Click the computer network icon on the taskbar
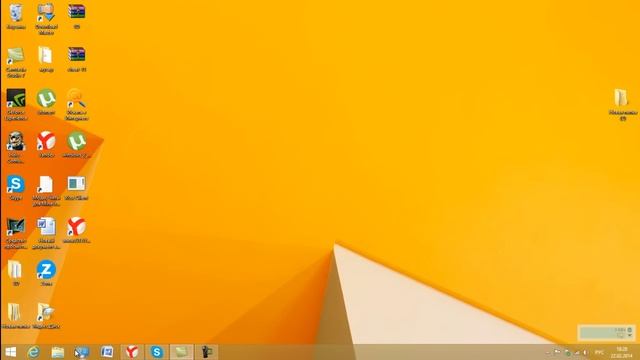The height and width of the screenshot is (360, 640). point(82,352)
